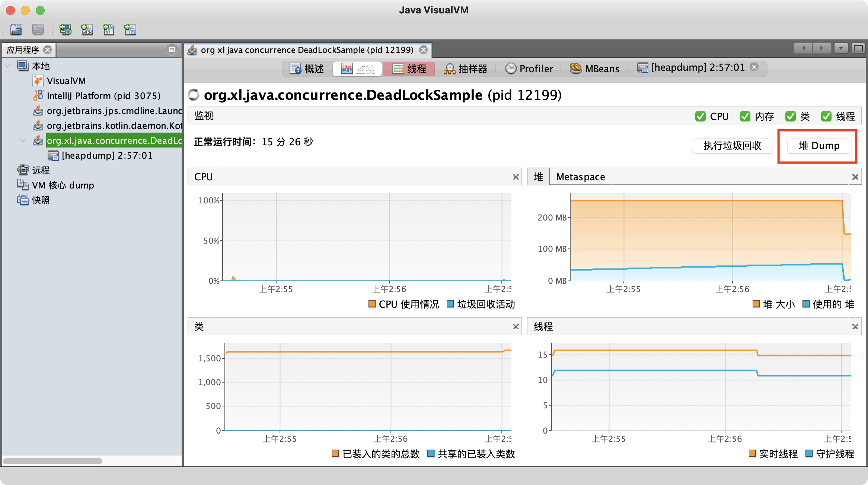Image resolution: width=868 pixels, height=485 pixels.
Task: Click the Add VM Coredump toolbar icon
Action: [x=108, y=29]
